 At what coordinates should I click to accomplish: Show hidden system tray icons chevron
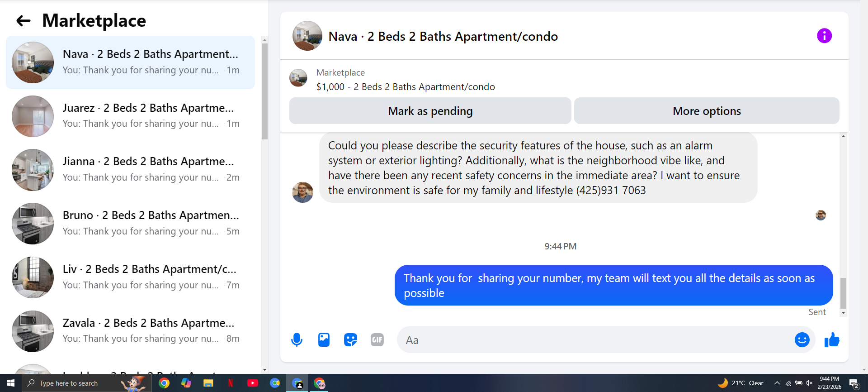coord(777,383)
